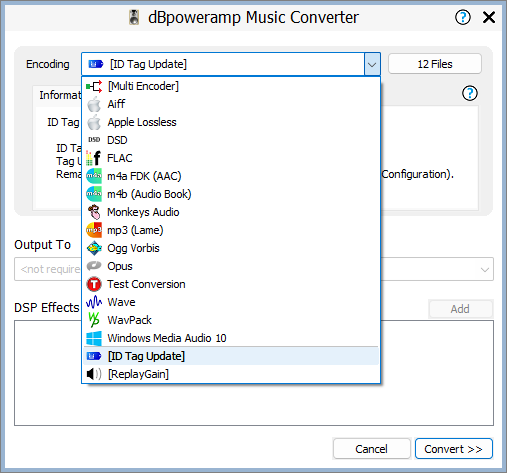Open encoder help question icon in Information panel
The width and height of the screenshot is (507, 473).
pyautogui.click(x=470, y=93)
